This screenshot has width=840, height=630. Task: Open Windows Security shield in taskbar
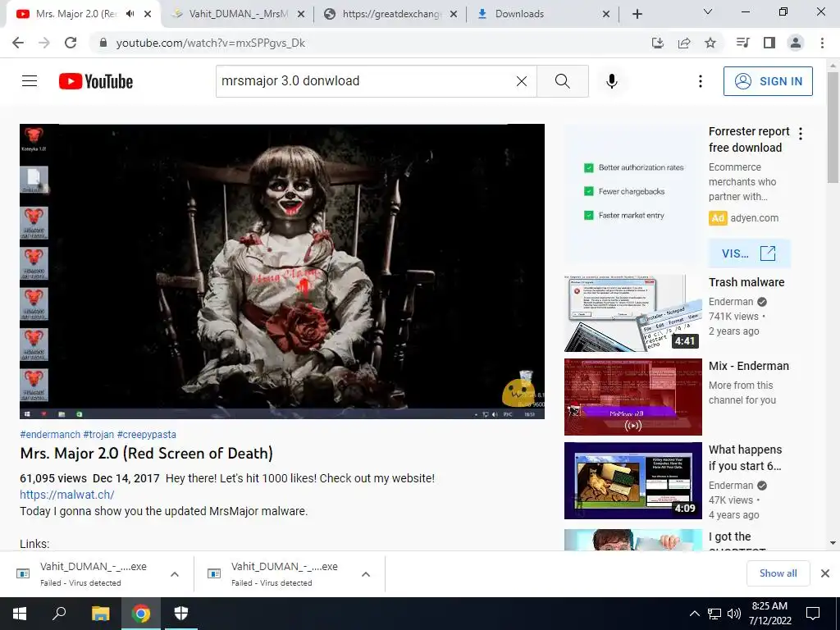point(181,614)
